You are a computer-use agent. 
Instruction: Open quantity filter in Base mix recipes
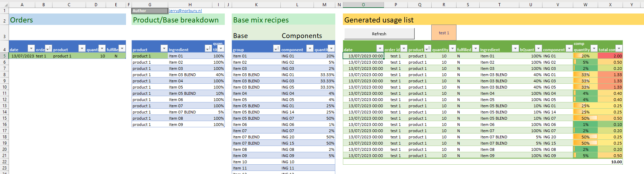tap(331, 48)
